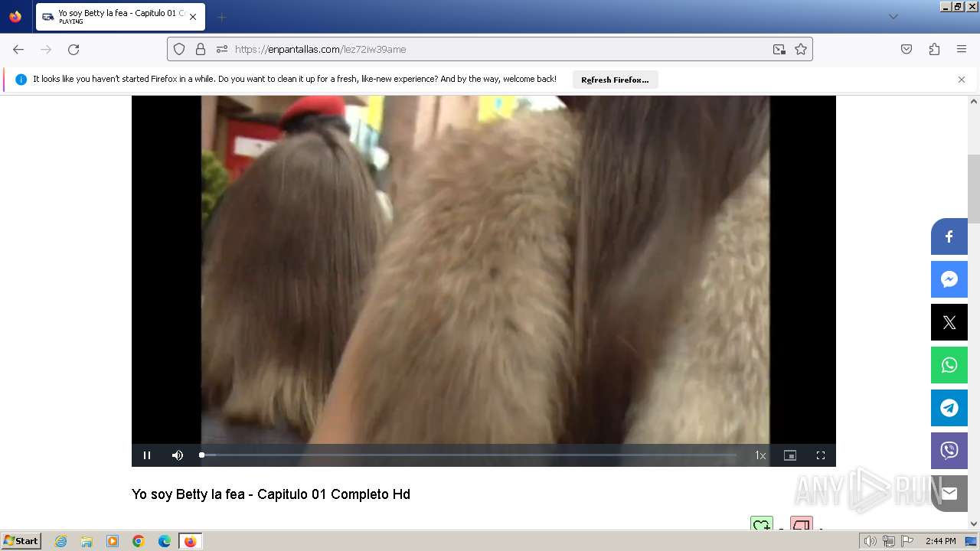
Task: Reload the current page
Action: pos(73,49)
